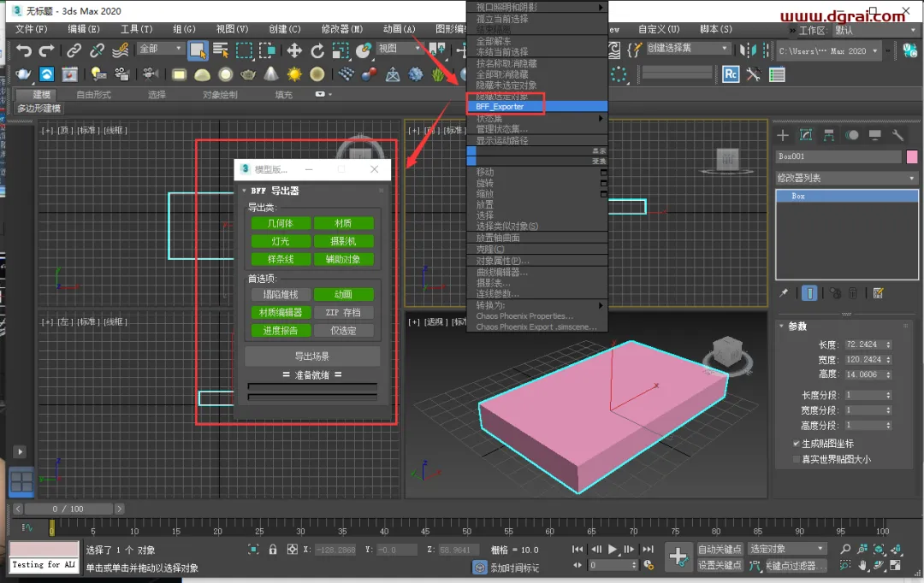Click the Undo arrow icon
Image resolution: width=924 pixels, height=583 pixels.
pyautogui.click(x=24, y=50)
